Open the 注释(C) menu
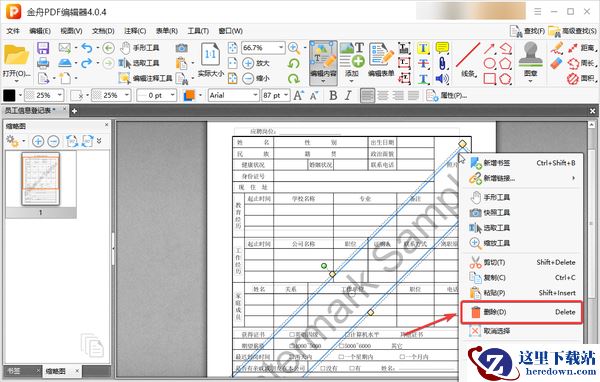 pyautogui.click(x=135, y=31)
